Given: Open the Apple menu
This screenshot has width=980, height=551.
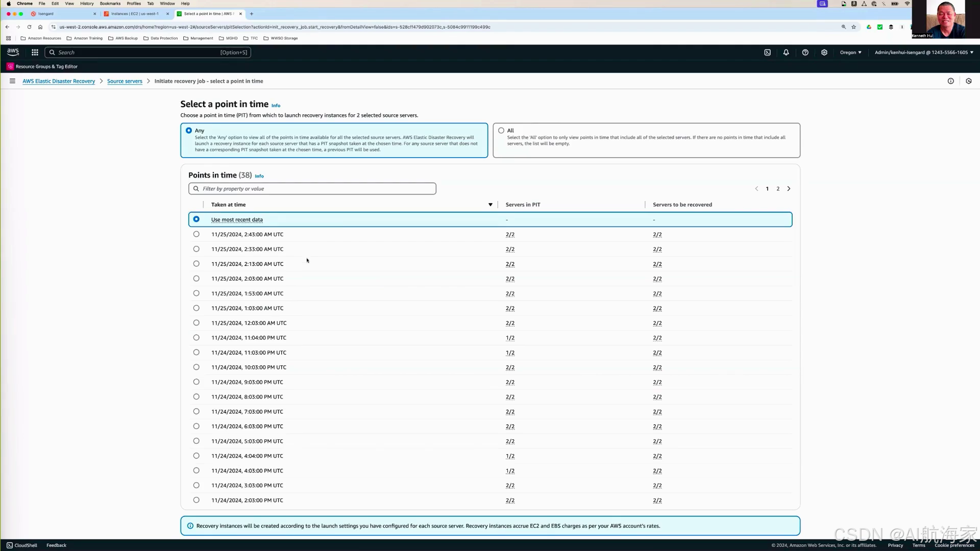Looking at the screenshot, I should coord(9,4).
